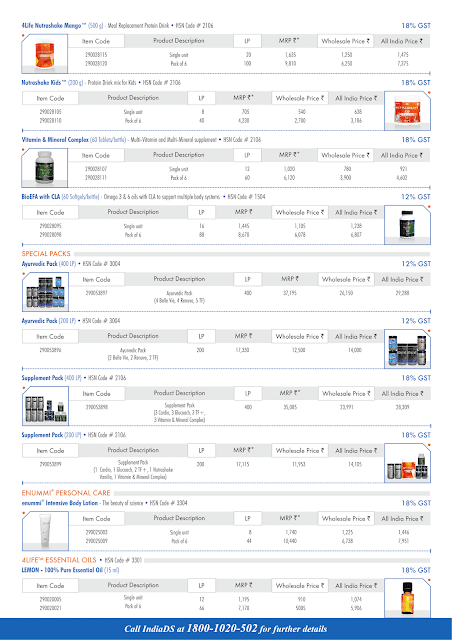The width and height of the screenshot is (452, 640).
Task: Select All India Price 14,105 for Supplement Pack 200 LP
Action: (355, 464)
